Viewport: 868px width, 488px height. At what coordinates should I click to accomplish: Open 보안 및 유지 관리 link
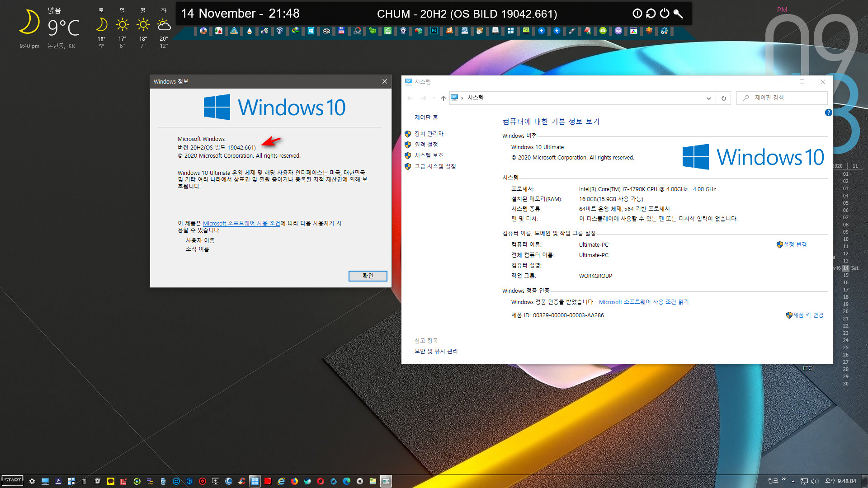(436, 351)
